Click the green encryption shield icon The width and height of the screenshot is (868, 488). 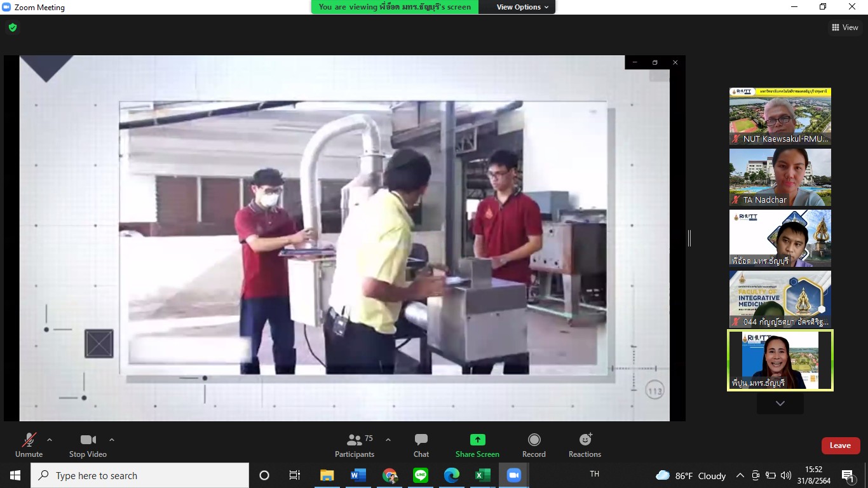[13, 27]
